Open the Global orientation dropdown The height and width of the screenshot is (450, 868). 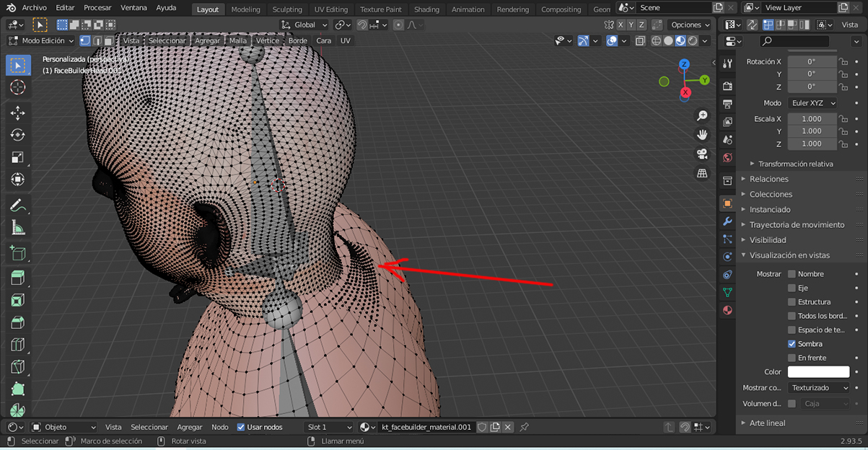pos(304,25)
